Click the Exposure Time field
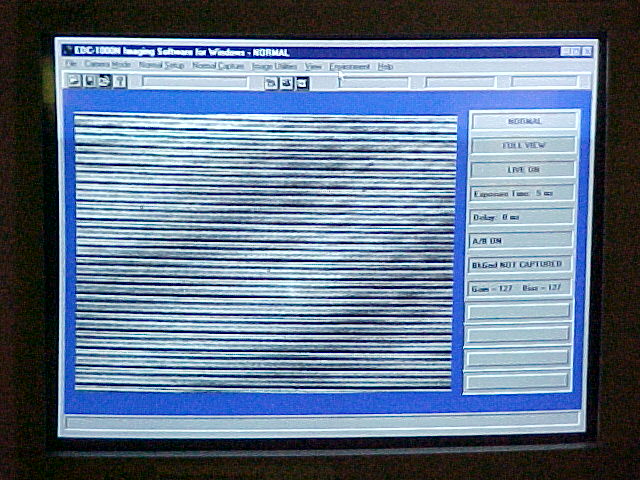The height and width of the screenshot is (480, 640). (522, 193)
